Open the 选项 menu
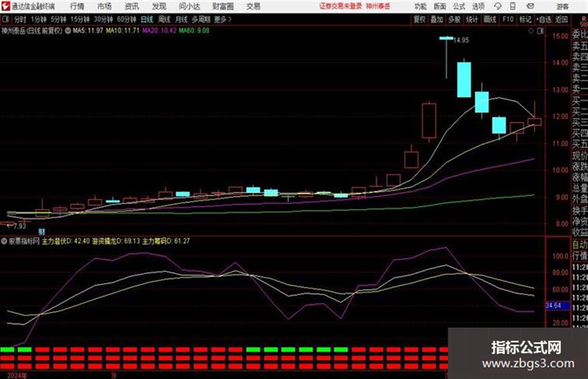The height and width of the screenshot is (379, 588). (x=478, y=6)
